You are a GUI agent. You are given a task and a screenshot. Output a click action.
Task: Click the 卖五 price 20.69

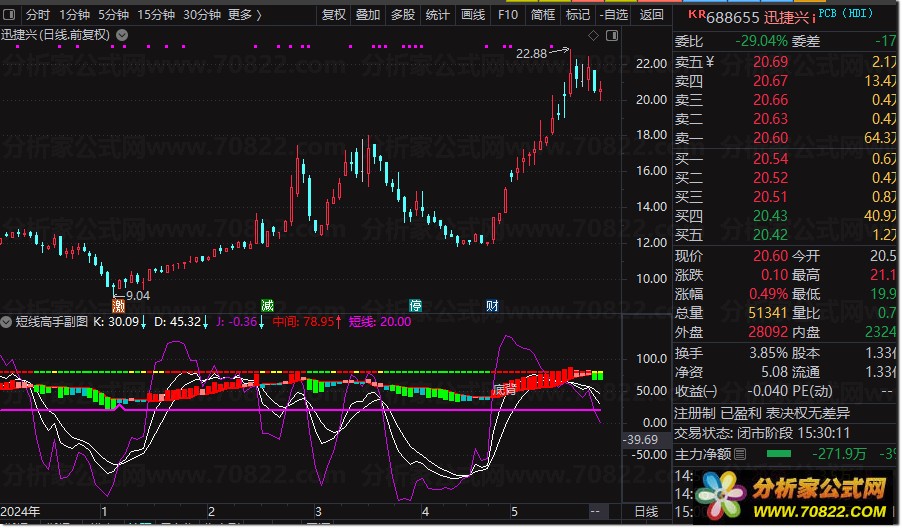pyautogui.click(x=771, y=62)
